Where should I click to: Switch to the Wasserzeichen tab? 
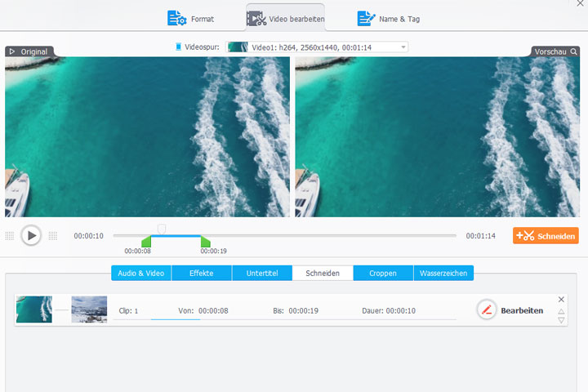(443, 273)
